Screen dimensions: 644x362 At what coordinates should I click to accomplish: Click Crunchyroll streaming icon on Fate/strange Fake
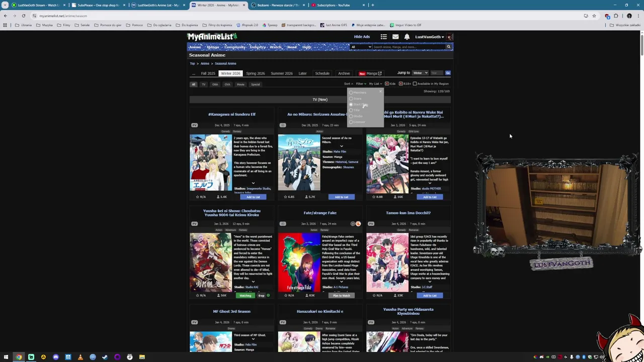(358, 224)
